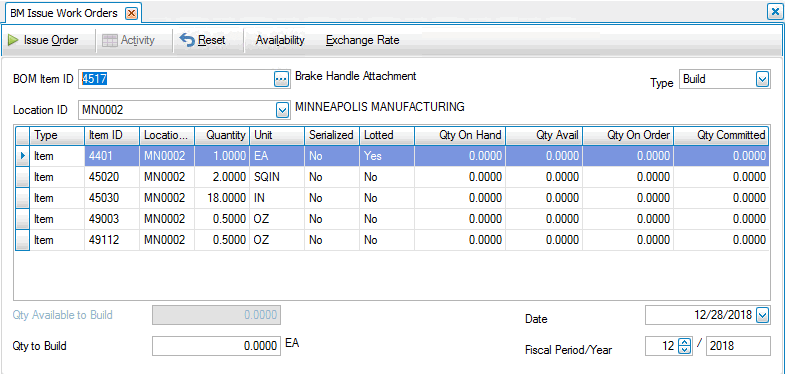This screenshot has width=785, height=374.
Task: Click the Reset toolbar button
Action: tap(203, 40)
